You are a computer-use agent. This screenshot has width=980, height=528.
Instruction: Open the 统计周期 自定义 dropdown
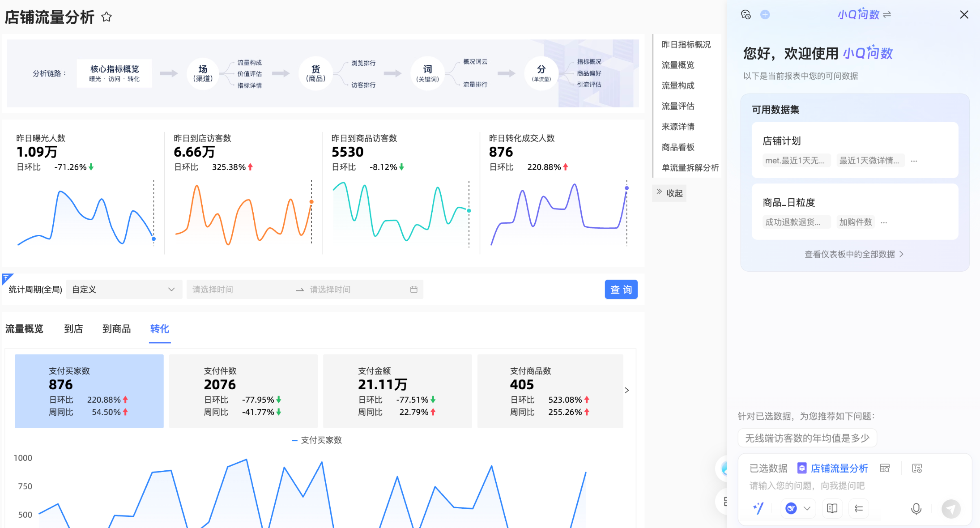pyautogui.click(x=124, y=290)
